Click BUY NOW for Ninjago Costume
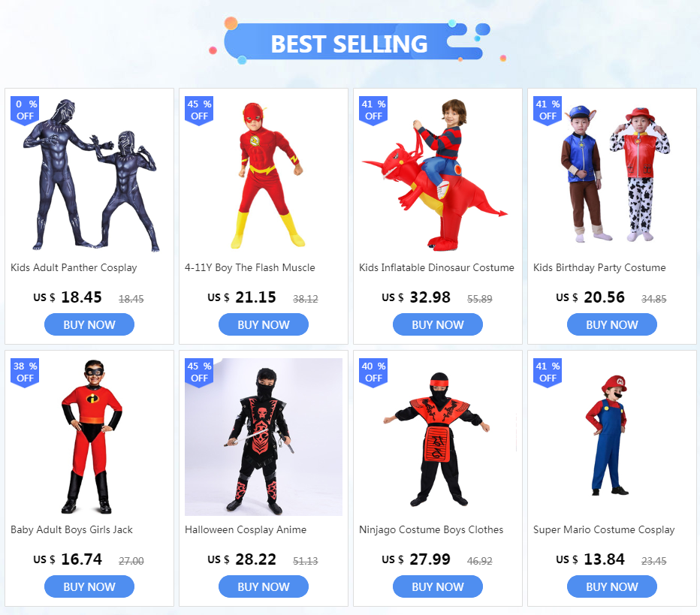700x615 pixels. tap(437, 586)
